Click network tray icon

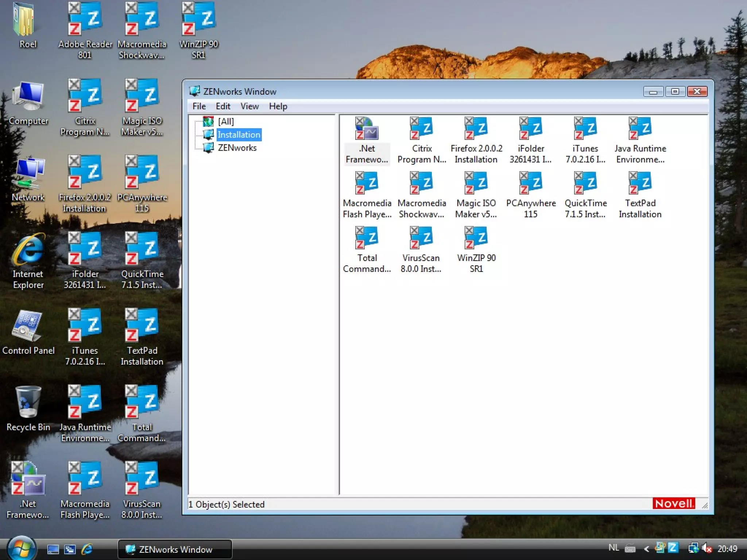tap(693, 548)
